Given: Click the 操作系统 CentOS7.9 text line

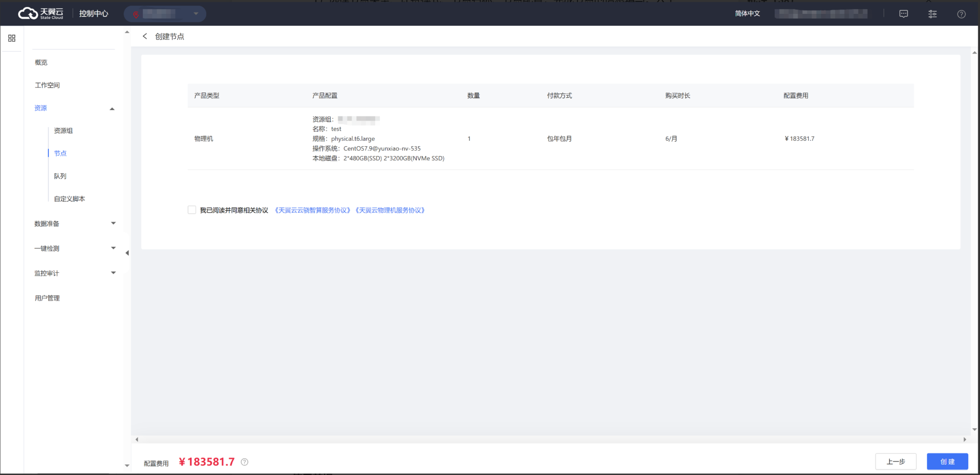Looking at the screenshot, I should 366,149.
